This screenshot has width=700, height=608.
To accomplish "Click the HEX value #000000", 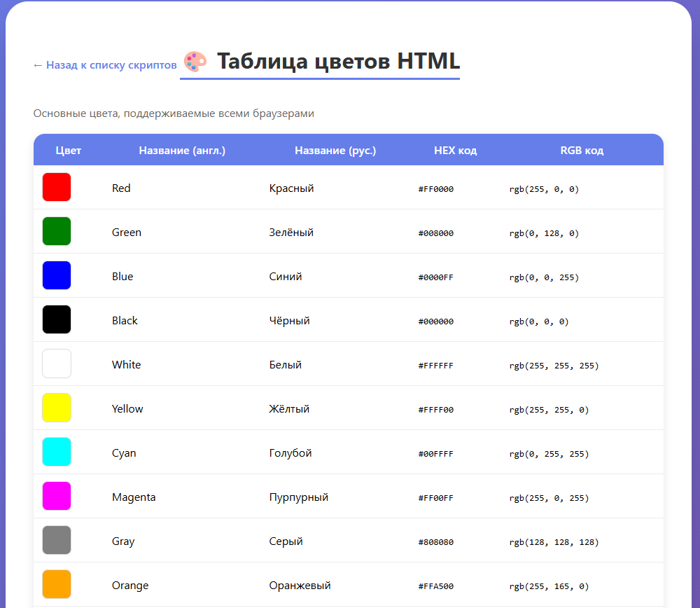I will point(435,322).
